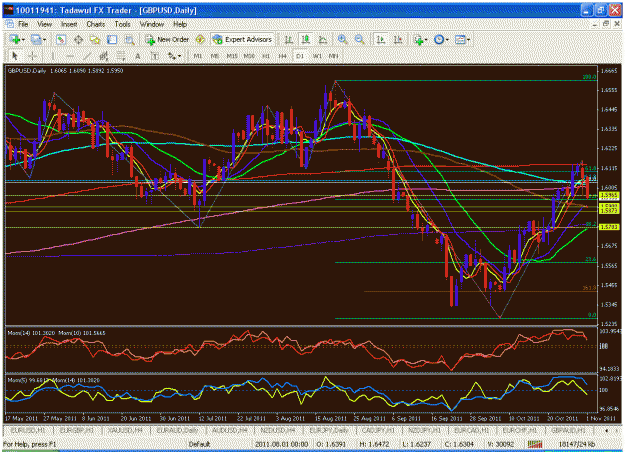Open the Profiles icon in the toolbar
Viewport: 625px width, 452px height.
(36, 39)
